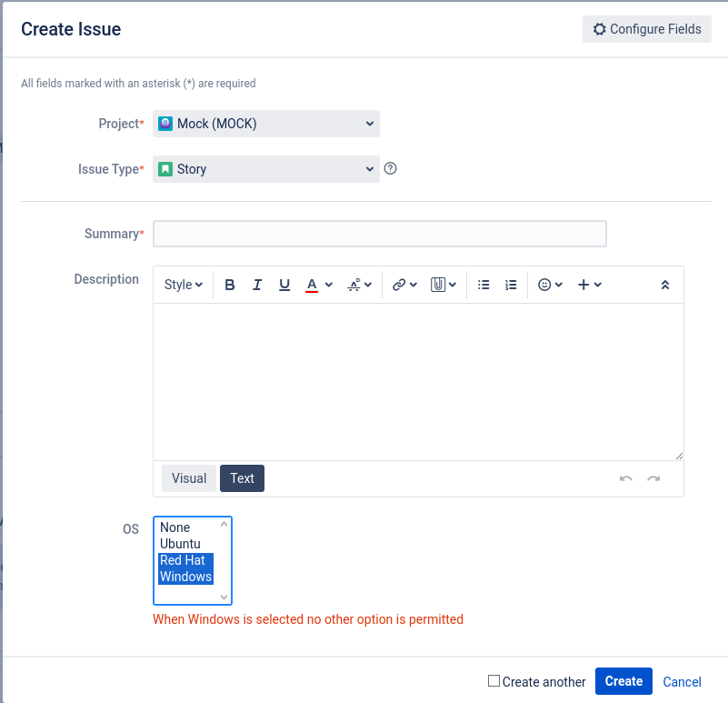
Task: Toggle bold formatting in Description toolbar
Action: tap(229, 285)
